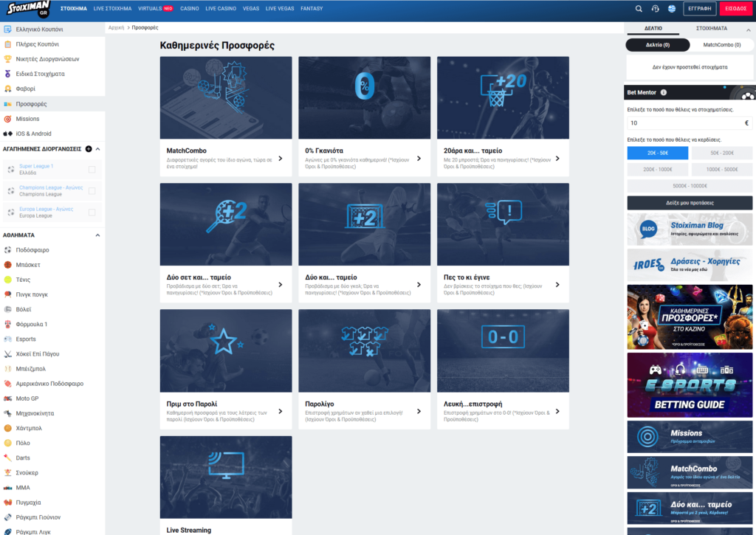Image resolution: width=756 pixels, height=535 pixels.
Task: Switch to the Δελτίο (0) pill toggle
Action: click(658, 45)
